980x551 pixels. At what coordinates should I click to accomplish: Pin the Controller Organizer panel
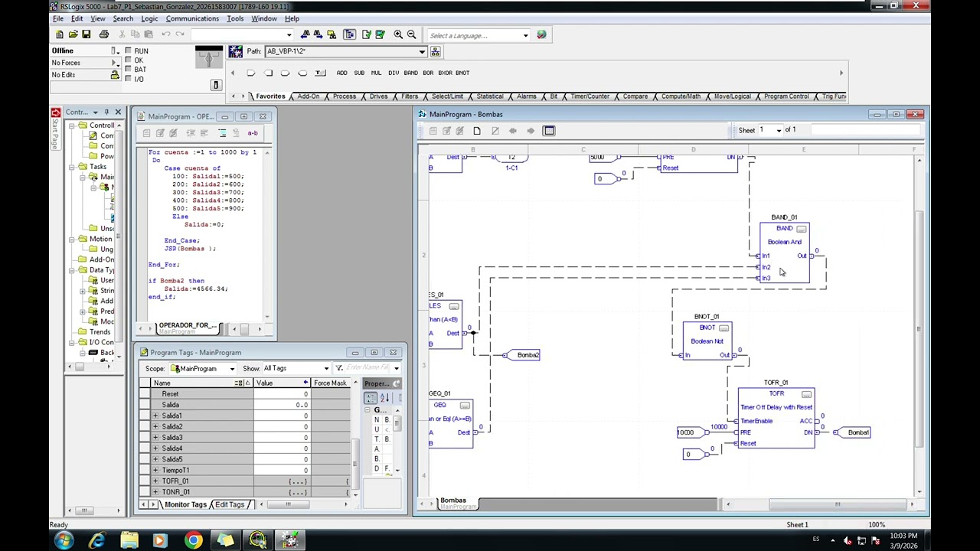(x=106, y=112)
